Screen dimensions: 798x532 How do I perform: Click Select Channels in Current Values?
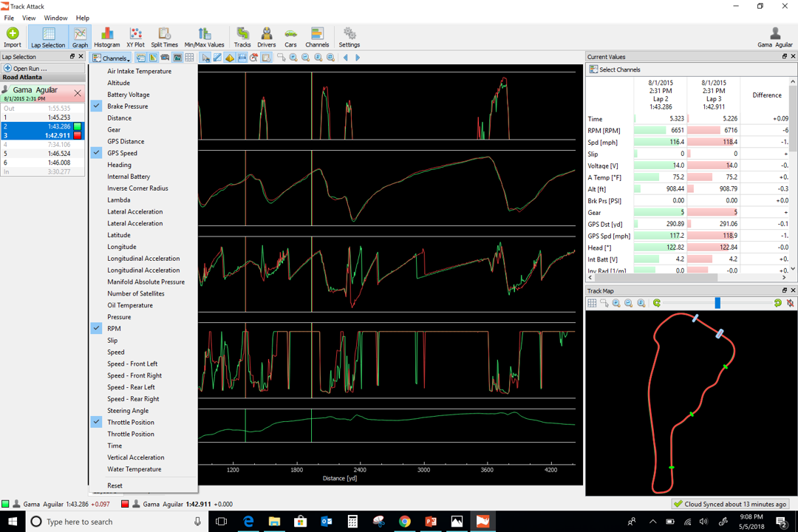click(614, 69)
